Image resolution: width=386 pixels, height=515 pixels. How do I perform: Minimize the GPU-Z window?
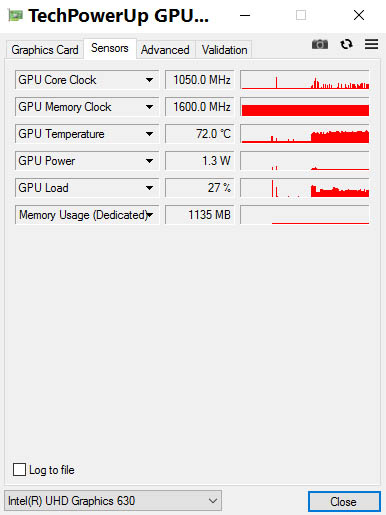point(245,15)
